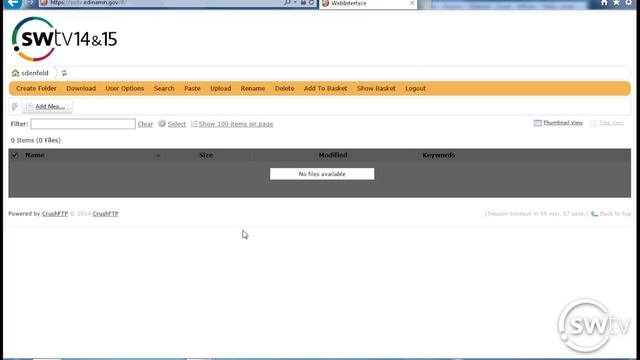Open the CrushFTP link after 2014
This screenshot has width=640, height=360.
pos(105,213)
